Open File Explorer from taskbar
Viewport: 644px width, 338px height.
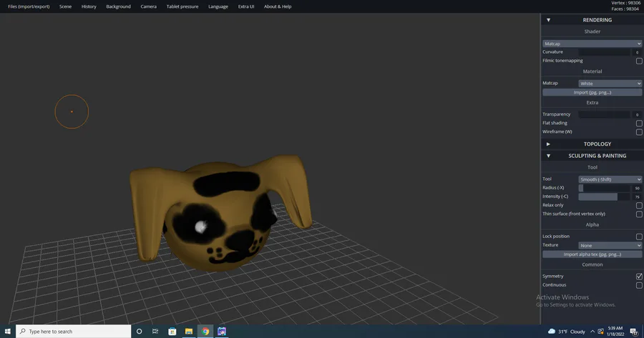point(188,332)
